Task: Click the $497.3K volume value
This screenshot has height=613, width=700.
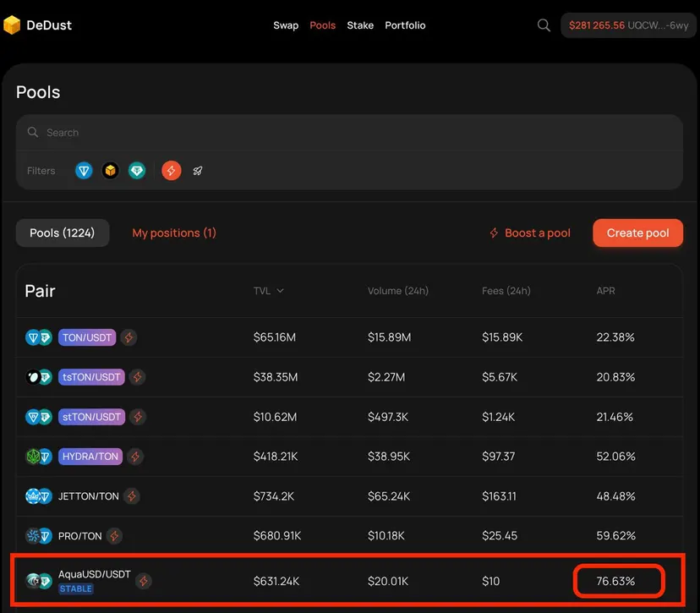Action: pyautogui.click(x=387, y=417)
